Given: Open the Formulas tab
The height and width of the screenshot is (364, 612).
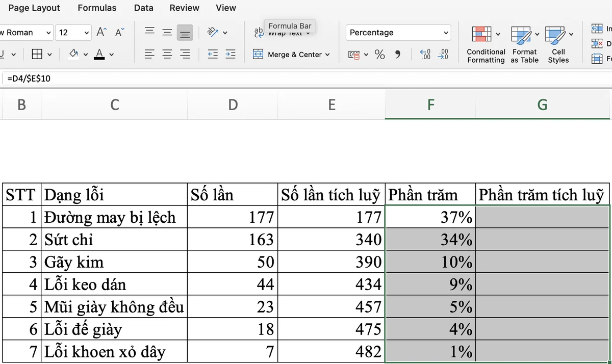Looking at the screenshot, I should coord(97,8).
